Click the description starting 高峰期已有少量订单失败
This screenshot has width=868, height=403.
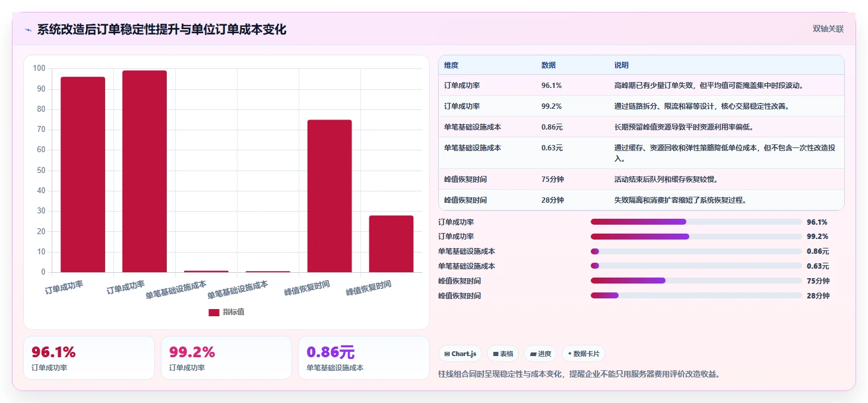709,86
